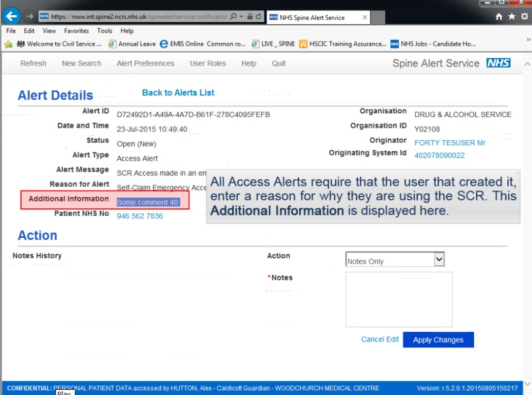This screenshot has height=395, width=532.
Task: Open the LIVE _ SPINE bookmark
Action: pyautogui.click(x=273, y=44)
